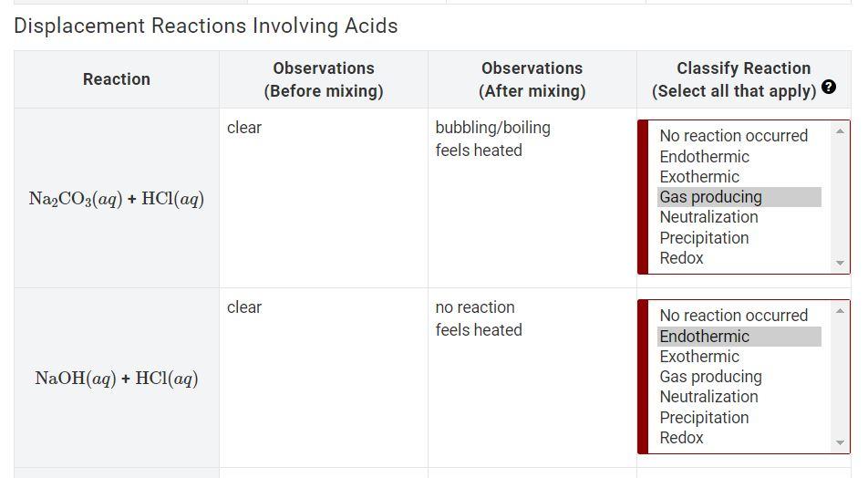868x478 pixels.
Task: Select Redox in the second reaction list
Action: (x=739, y=438)
